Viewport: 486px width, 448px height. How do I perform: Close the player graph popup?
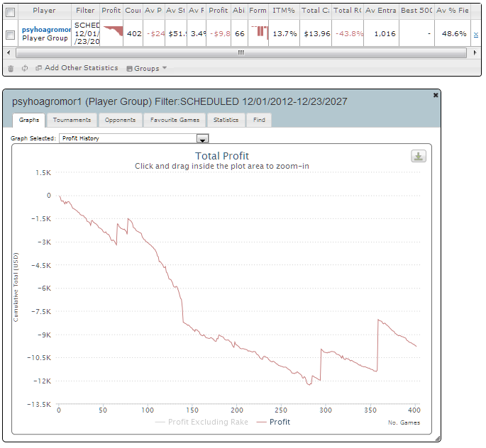(x=436, y=95)
